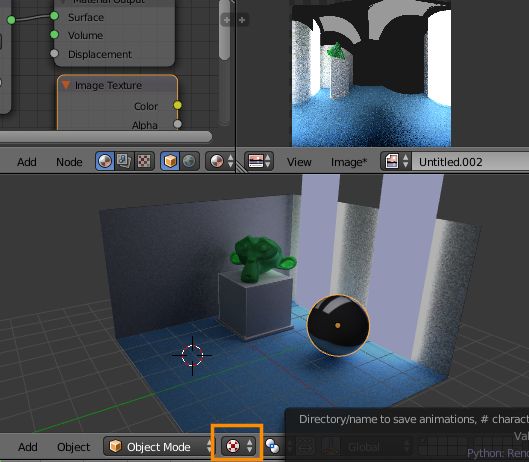
Task: Open the browse image dropdown
Action: tap(396, 161)
